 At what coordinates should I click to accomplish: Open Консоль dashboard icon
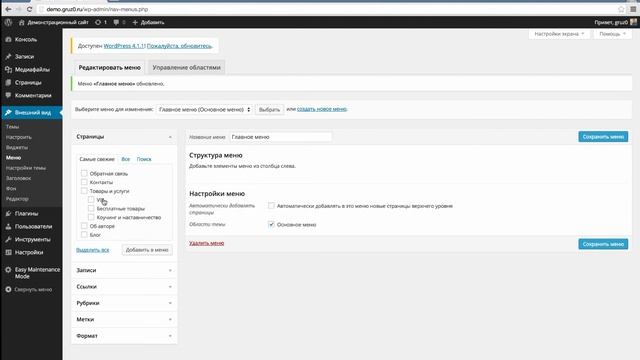coord(8,40)
